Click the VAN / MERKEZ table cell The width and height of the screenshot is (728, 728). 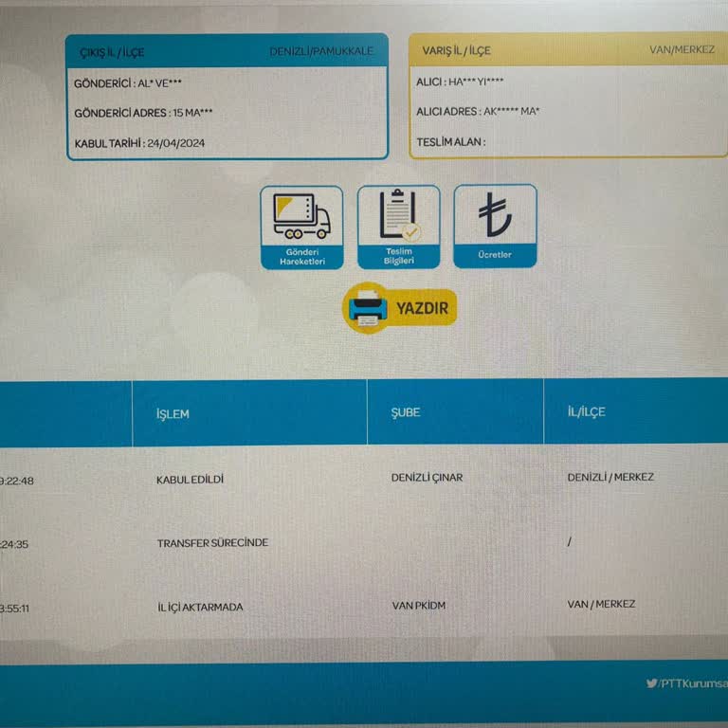[601, 604]
